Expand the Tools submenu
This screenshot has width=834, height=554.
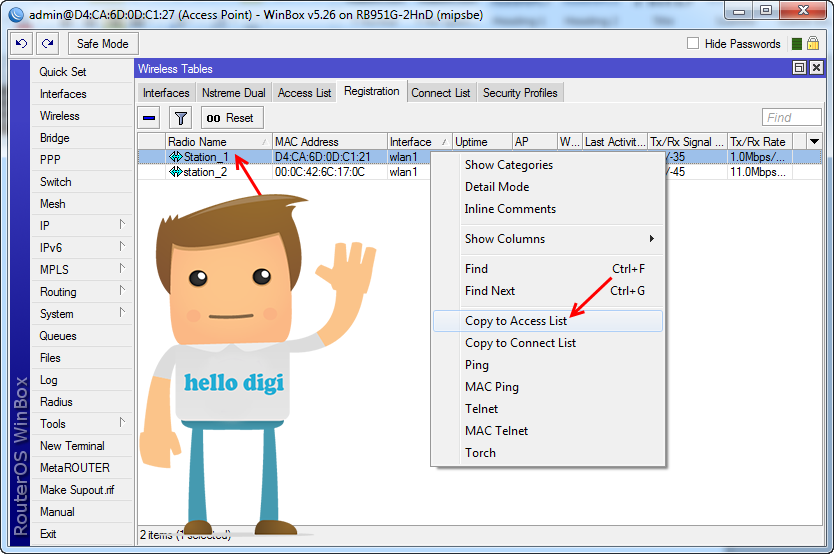coord(122,423)
